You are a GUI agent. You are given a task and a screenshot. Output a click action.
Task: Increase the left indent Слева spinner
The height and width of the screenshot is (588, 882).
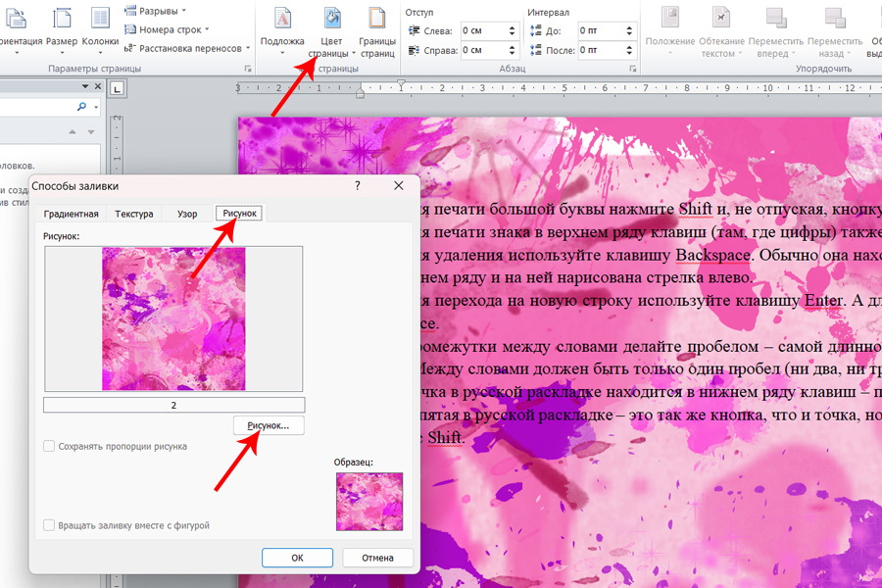point(512,26)
